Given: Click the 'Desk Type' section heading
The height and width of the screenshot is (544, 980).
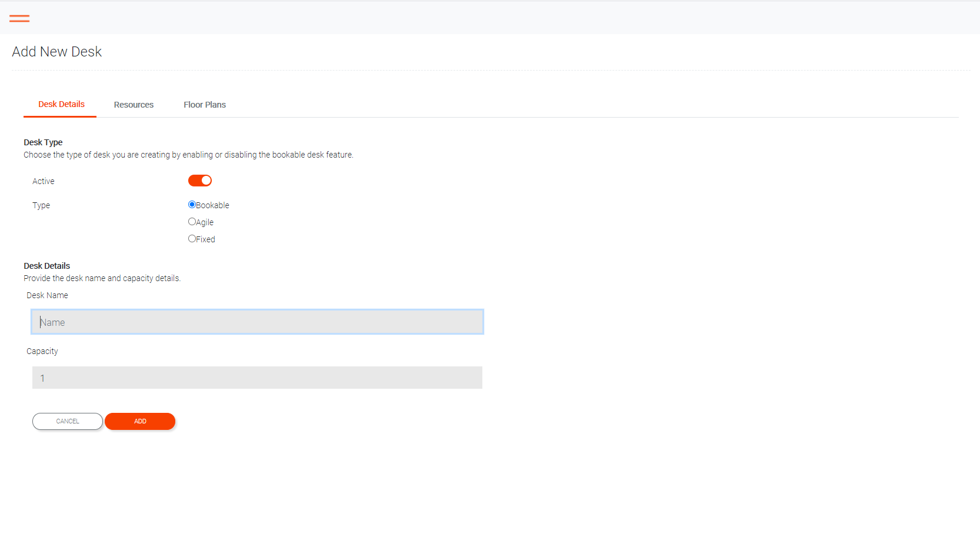Looking at the screenshot, I should point(43,142).
